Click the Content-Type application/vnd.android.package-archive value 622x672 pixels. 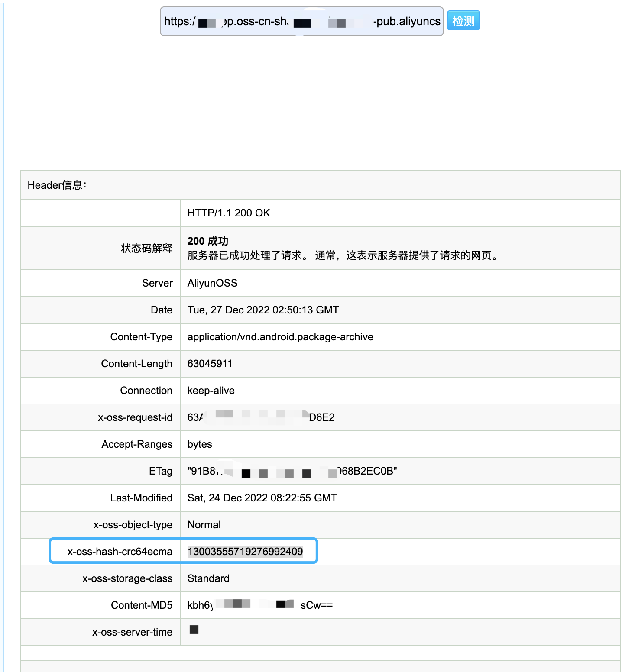click(x=280, y=337)
